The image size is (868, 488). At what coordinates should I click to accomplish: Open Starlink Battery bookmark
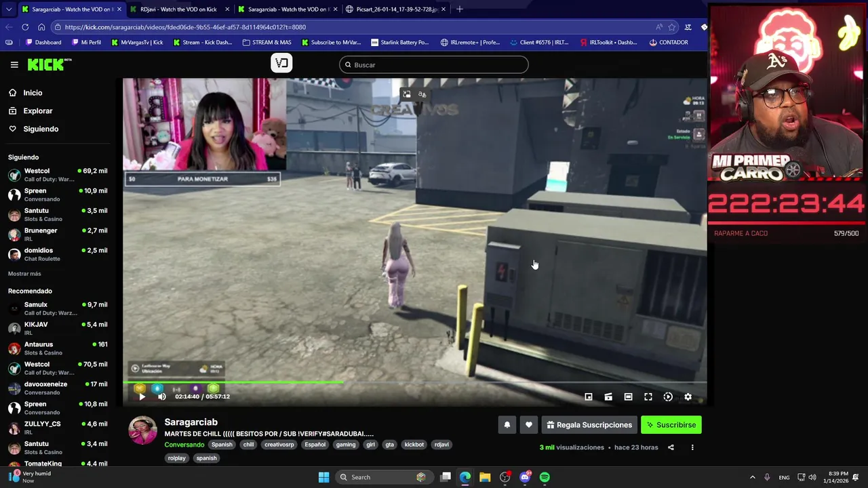tap(399, 42)
